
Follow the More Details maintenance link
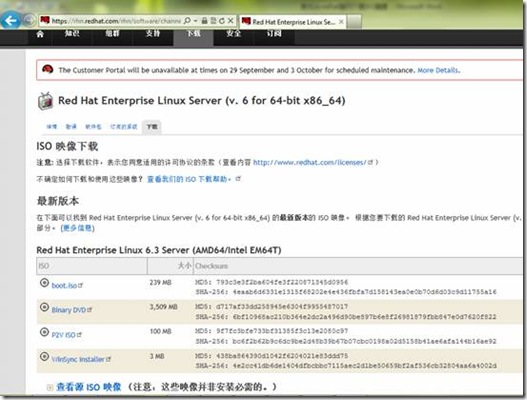[x=438, y=70]
